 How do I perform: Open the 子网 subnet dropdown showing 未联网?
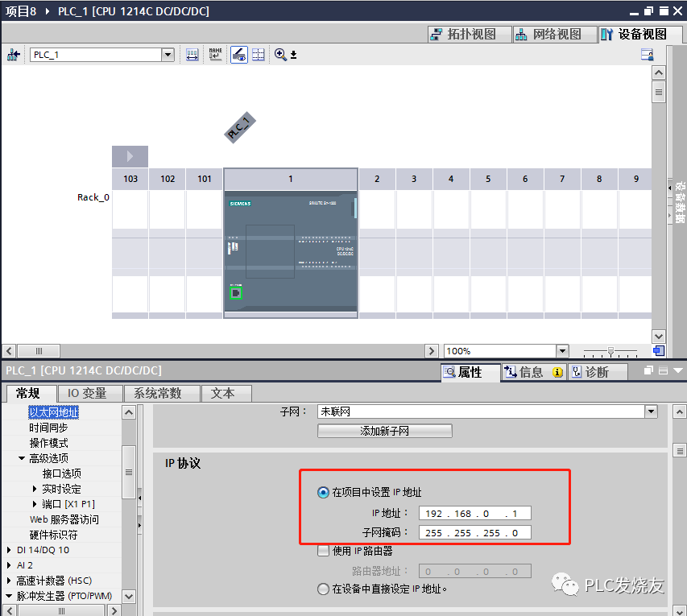pos(651,411)
